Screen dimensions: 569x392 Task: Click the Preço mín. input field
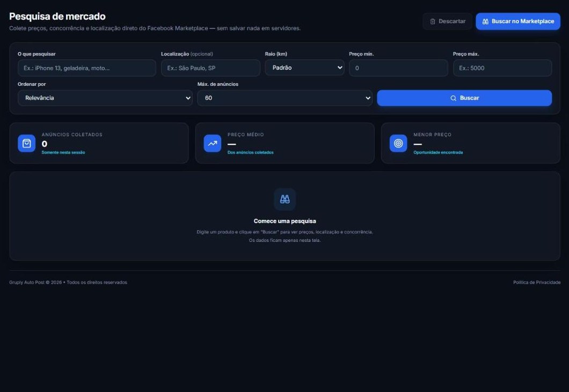(x=398, y=68)
